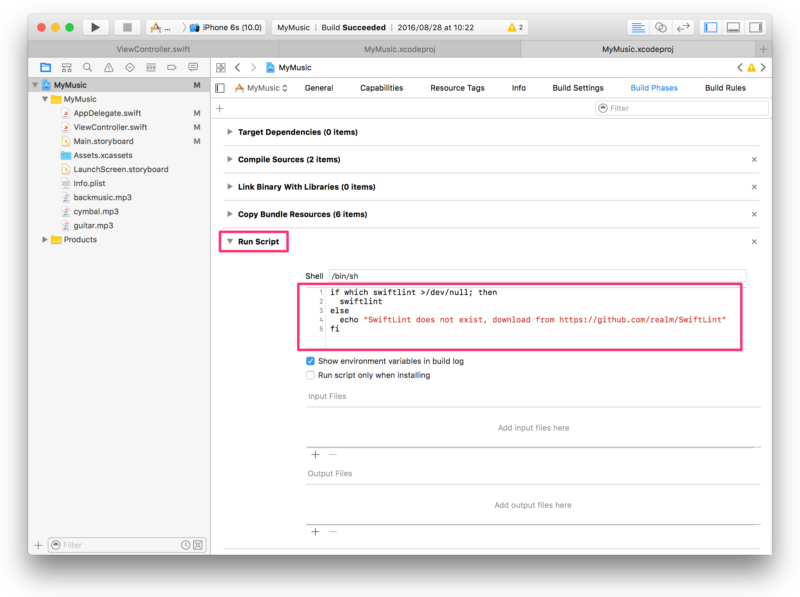Toggle the Utilities panel visibility
The width and height of the screenshot is (800, 597).
(757, 27)
